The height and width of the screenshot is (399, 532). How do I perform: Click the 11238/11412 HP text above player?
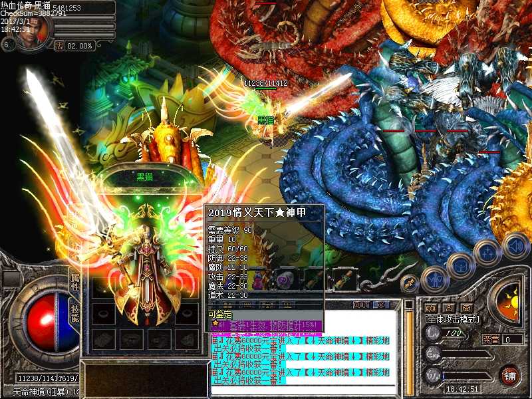click(265, 83)
